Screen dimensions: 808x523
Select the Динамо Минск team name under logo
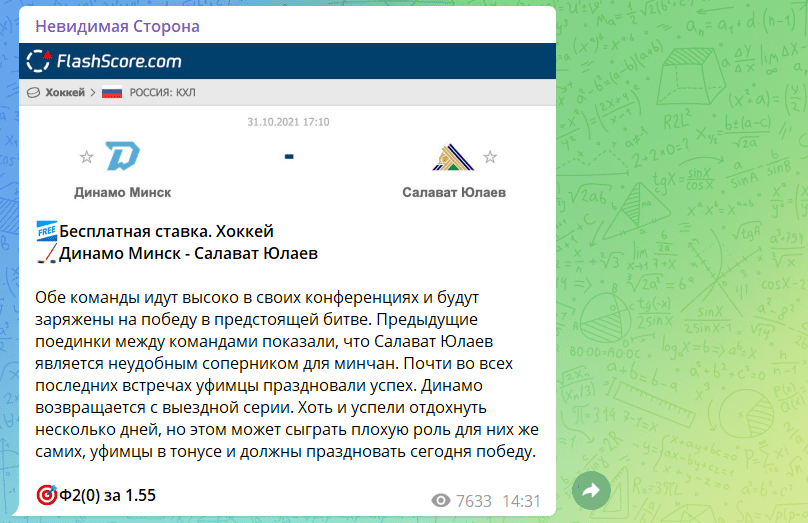[x=123, y=192]
